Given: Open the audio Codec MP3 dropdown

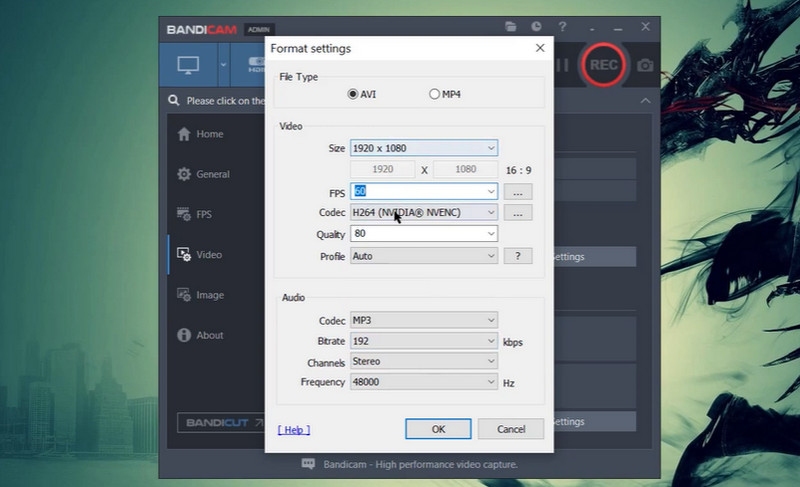Looking at the screenshot, I should point(424,320).
